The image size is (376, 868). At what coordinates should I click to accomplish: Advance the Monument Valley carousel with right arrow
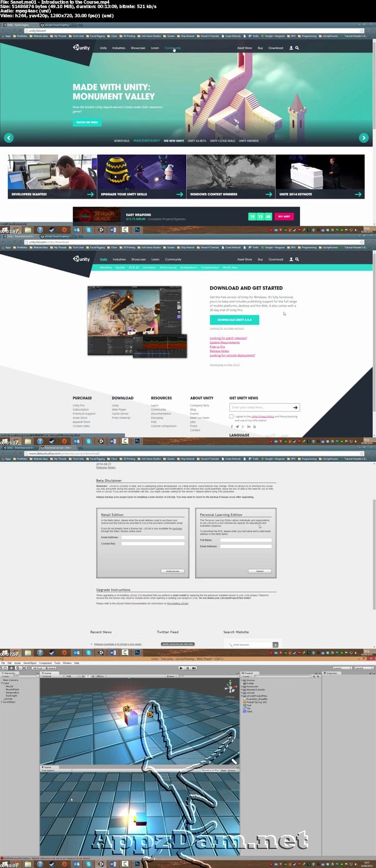tap(364, 138)
